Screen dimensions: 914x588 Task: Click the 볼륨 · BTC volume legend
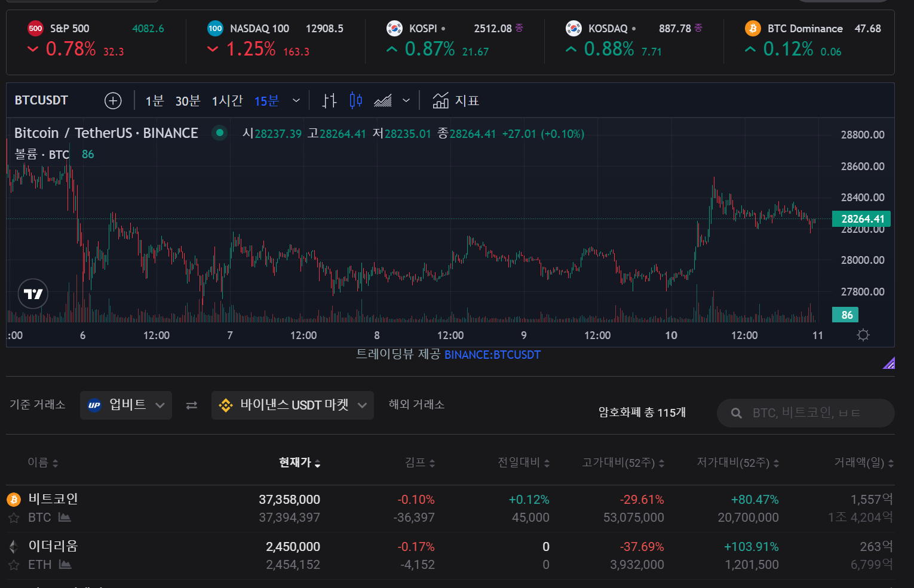pos(42,155)
